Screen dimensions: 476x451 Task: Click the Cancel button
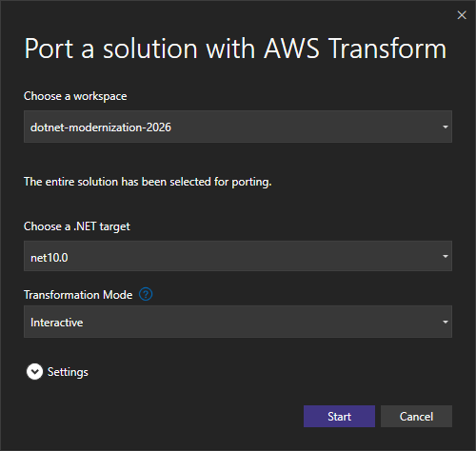point(416,416)
